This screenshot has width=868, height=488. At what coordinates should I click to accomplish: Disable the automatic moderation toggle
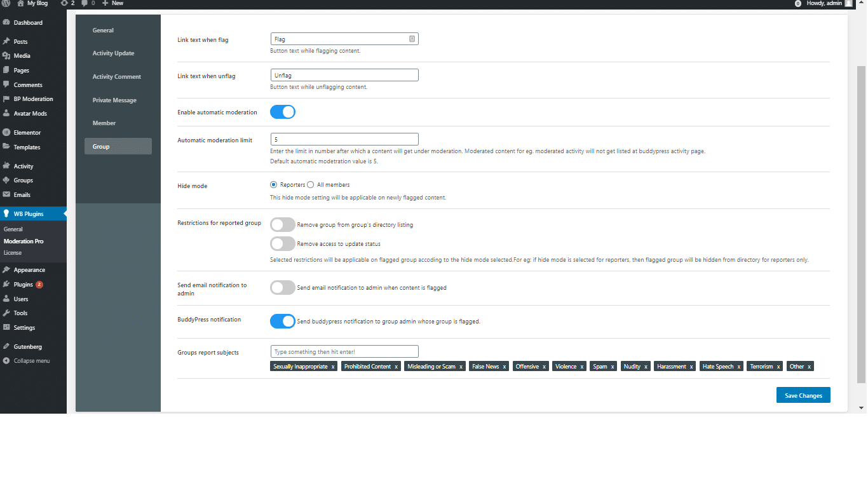283,112
